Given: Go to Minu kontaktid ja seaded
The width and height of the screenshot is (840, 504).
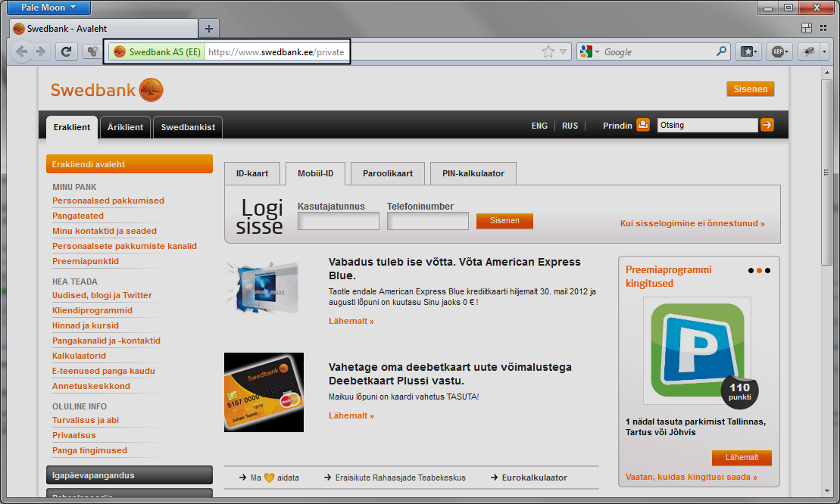Looking at the screenshot, I should point(105,231).
